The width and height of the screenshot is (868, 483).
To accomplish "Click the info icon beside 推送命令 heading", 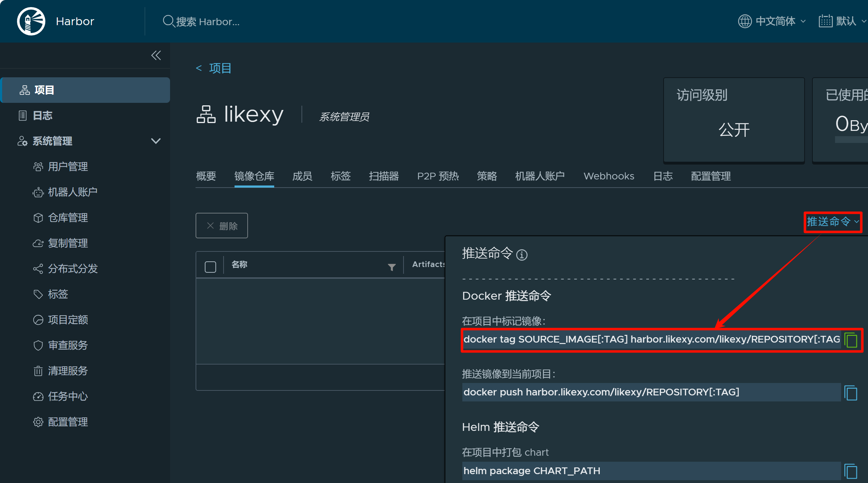I will tap(522, 255).
